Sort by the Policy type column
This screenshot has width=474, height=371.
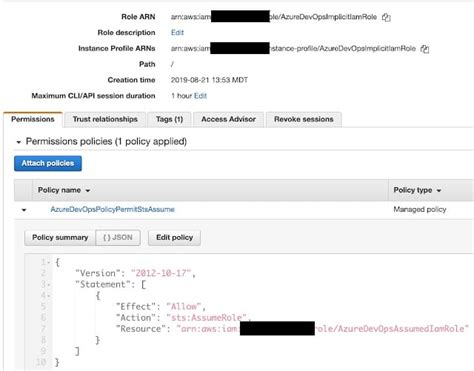click(x=417, y=190)
